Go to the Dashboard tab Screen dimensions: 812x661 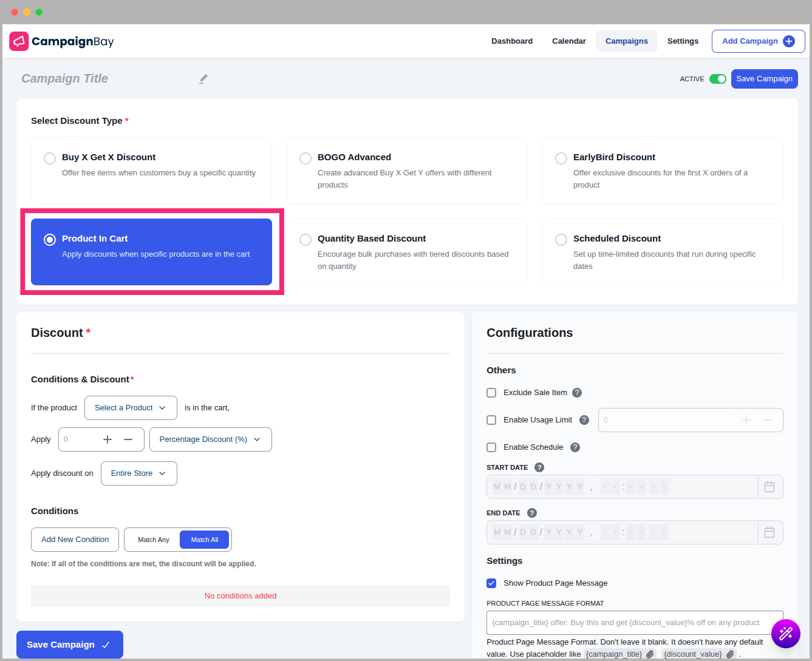(x=512, y=41)
